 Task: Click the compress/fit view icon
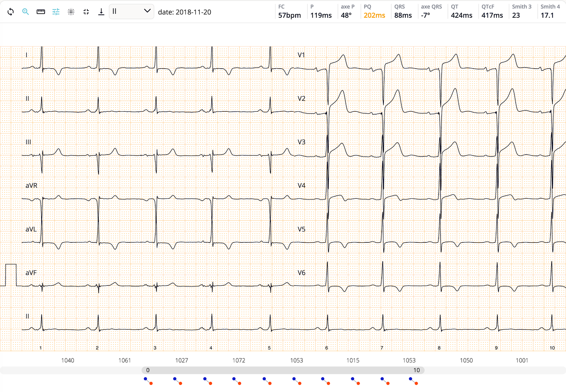point(86,12)
